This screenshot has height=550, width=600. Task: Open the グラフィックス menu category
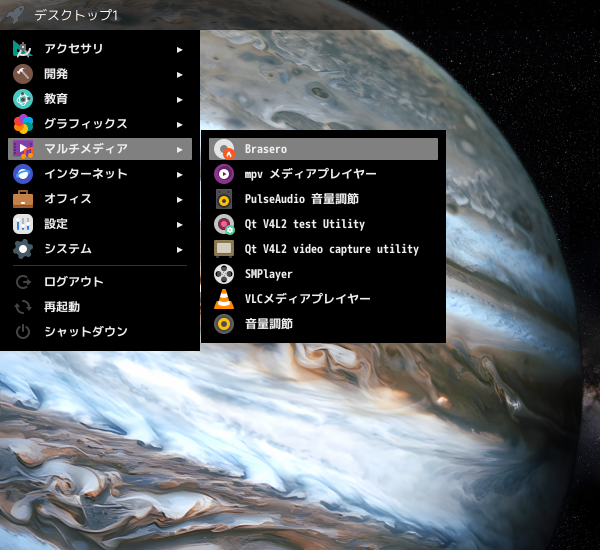(x=100, y=124)
